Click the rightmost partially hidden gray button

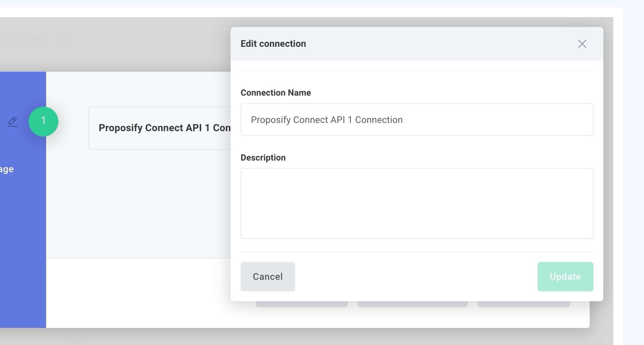[523, 304]
